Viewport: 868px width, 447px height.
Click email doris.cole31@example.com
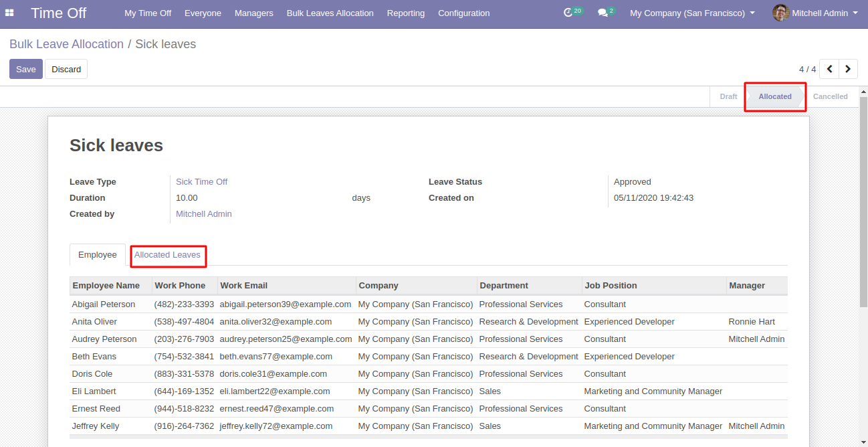click(274, 374)
